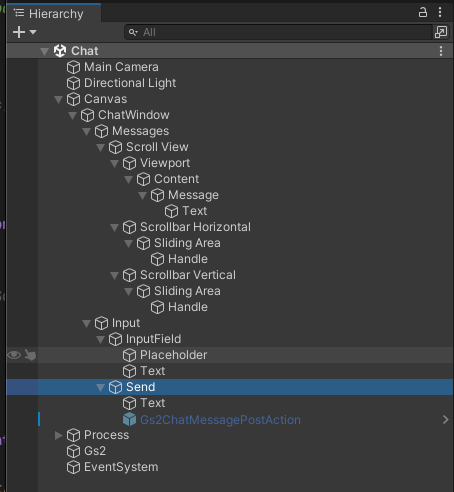Toggle picking on the Placeholder row
The image size is (454, 492).
click(30, 355)
